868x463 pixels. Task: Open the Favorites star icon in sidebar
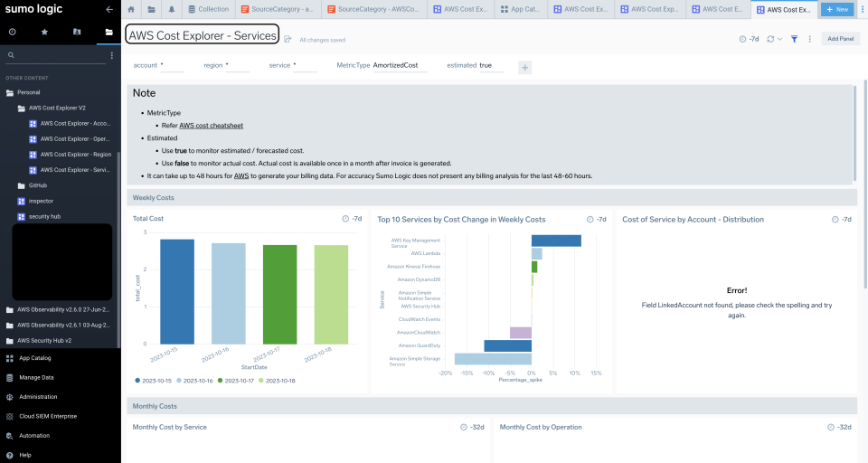(x=44, y=33)
